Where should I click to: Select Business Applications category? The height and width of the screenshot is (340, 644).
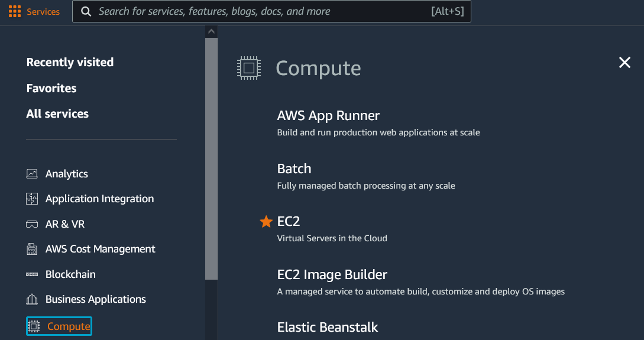tap(96, 299)
